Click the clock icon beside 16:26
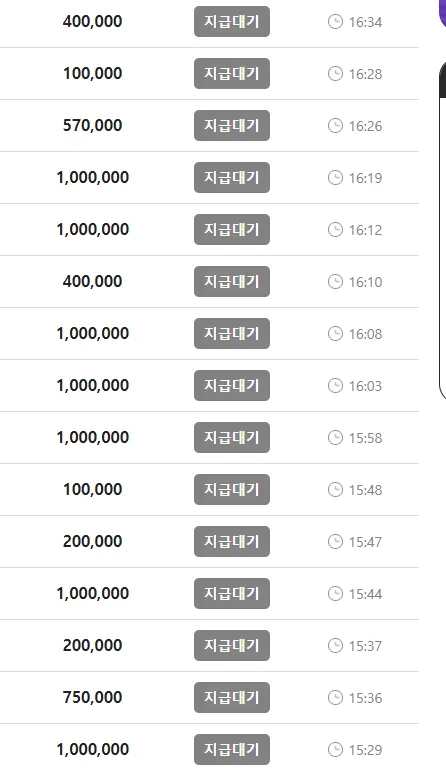446x773 pixels. 335,126
